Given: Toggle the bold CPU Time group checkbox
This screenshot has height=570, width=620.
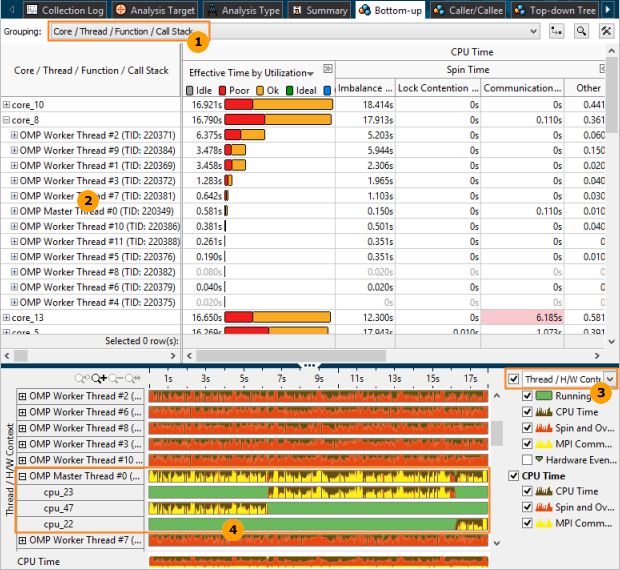Looking at the screenshot, I should [514, 475].
